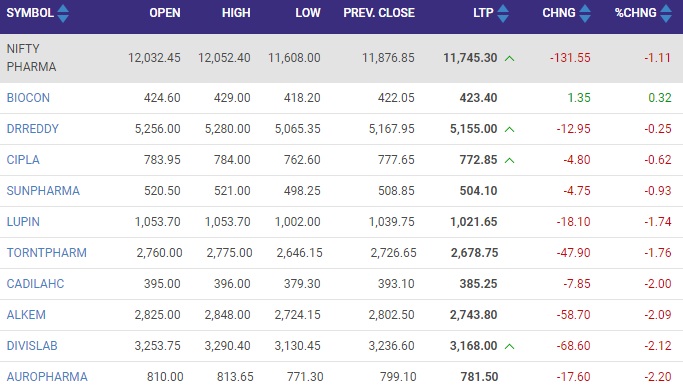Open the DIVISLAB stock link

(32, 346)
